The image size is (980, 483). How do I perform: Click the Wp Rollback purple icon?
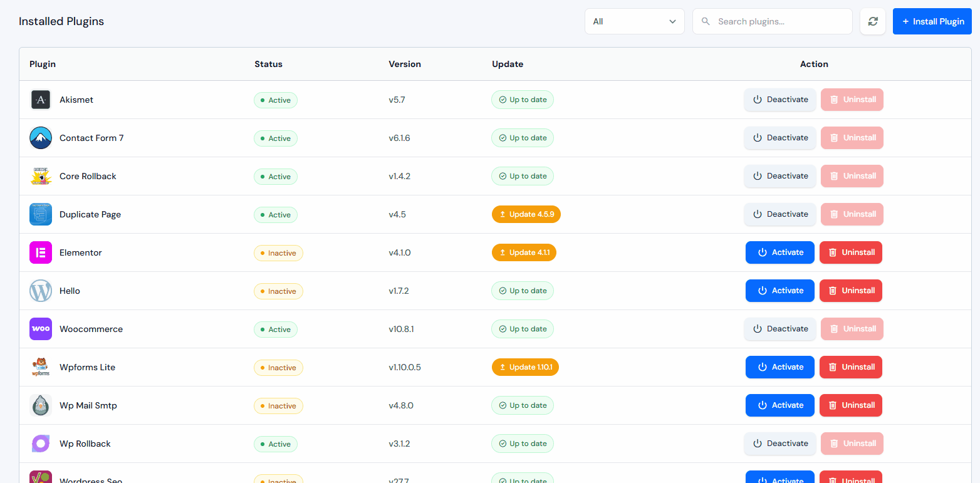[41, 444]
